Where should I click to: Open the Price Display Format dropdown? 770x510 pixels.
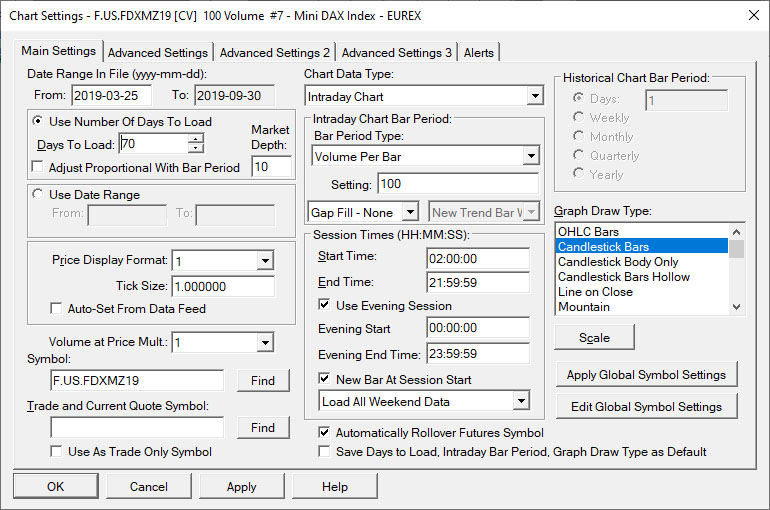click(x=265, y=261)
